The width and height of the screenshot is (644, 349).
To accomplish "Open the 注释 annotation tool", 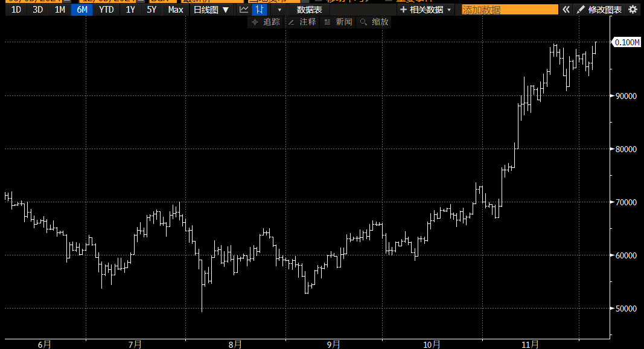I will 302,22.
